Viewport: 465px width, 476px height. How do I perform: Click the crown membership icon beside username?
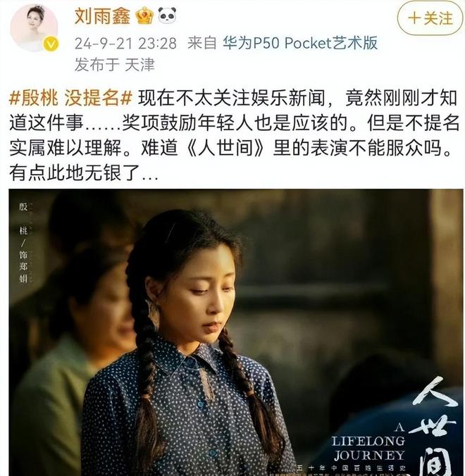click(x=144, y=15)
